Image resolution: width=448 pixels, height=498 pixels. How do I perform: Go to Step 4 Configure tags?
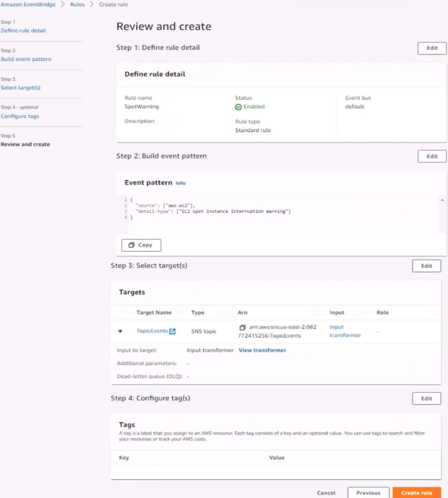coord(20,116)
